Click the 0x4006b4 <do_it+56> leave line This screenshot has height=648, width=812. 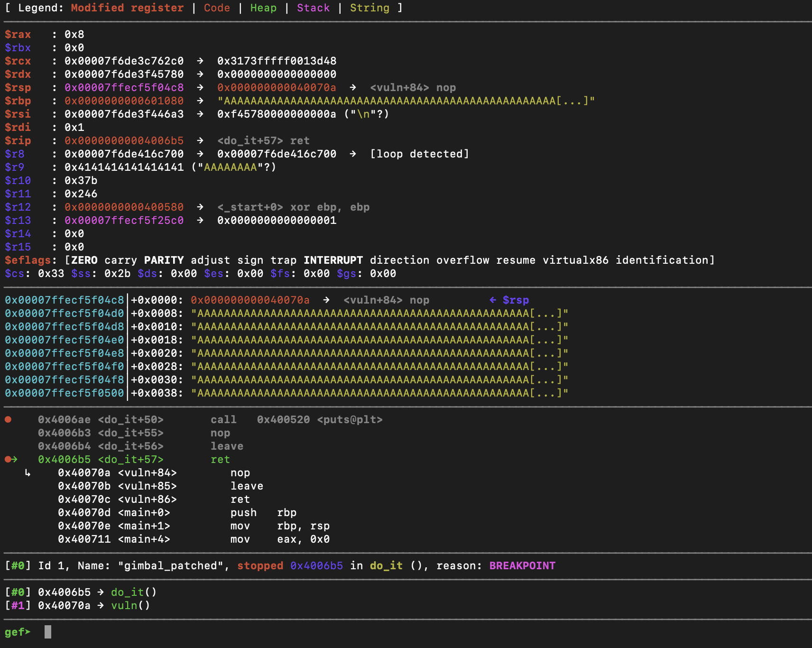tap(141, 446)
